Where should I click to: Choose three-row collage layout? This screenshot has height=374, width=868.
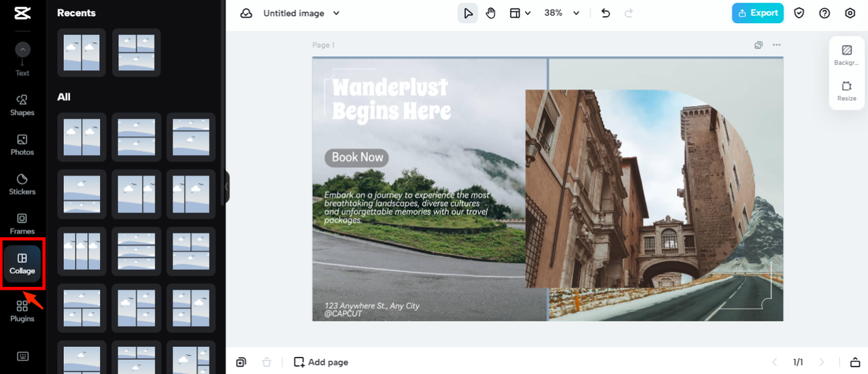[x=136, y=251]
